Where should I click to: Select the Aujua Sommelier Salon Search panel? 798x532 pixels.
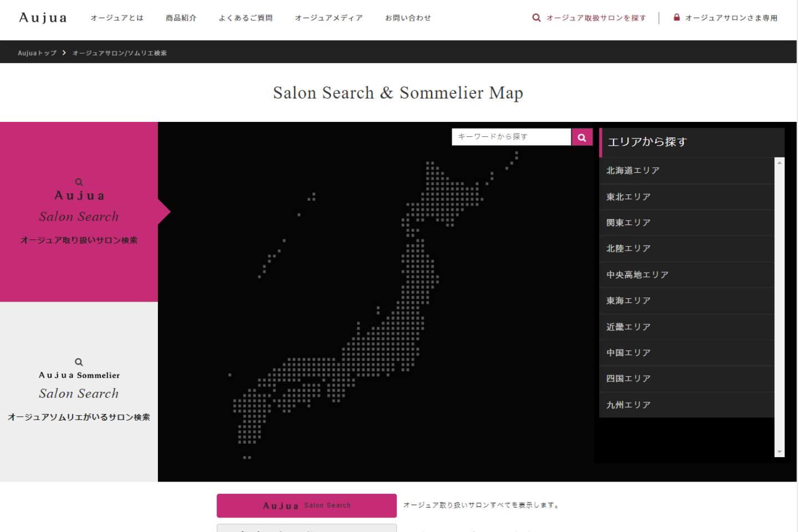pos(79,392)
